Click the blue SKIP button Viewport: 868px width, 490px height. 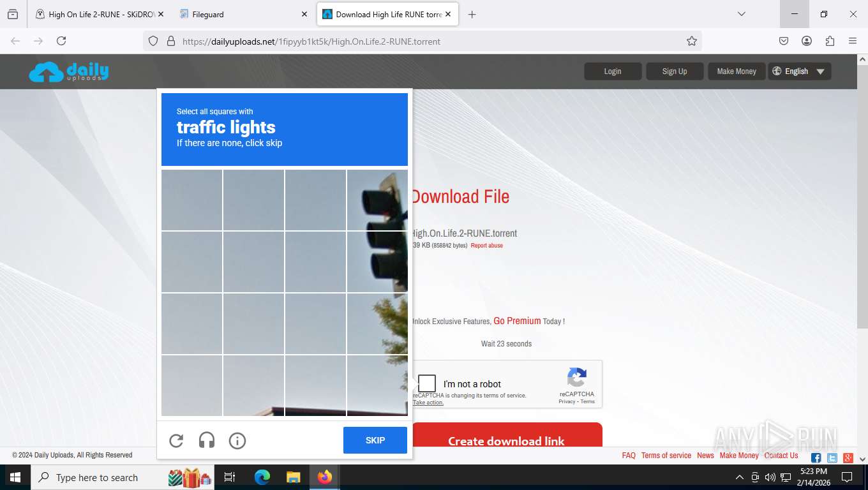[x=375, y=441]
